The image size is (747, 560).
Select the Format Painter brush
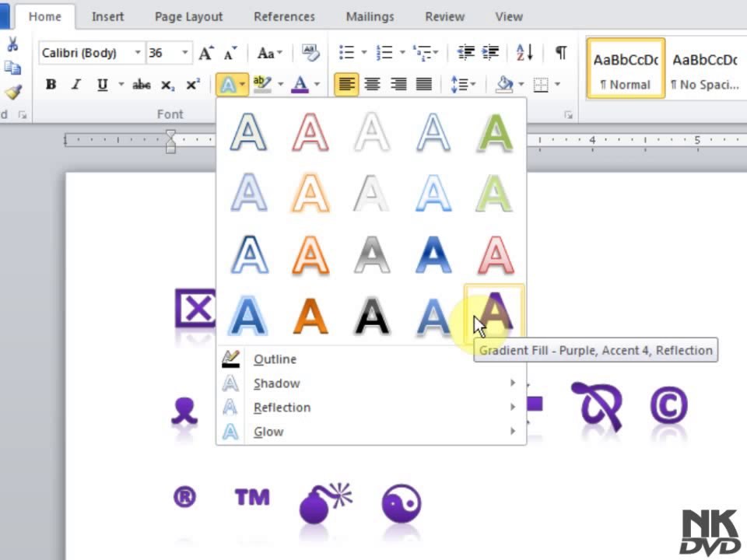[13, 92]
